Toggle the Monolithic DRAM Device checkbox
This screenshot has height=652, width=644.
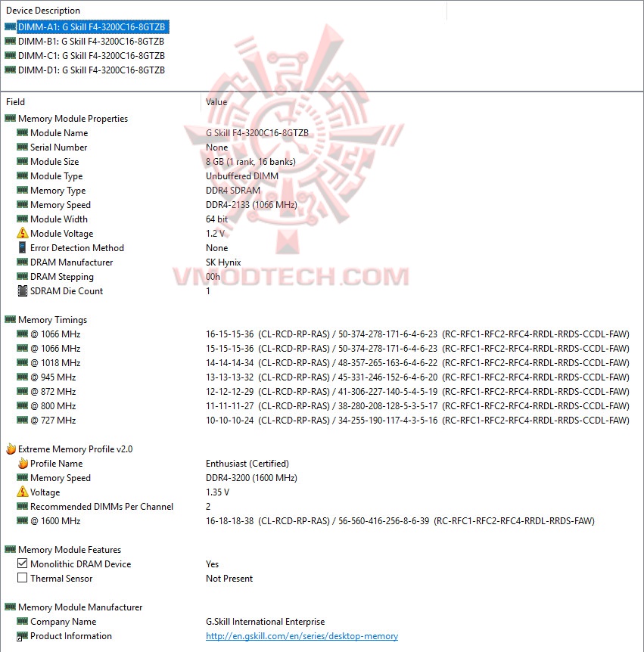coord(23,564)
